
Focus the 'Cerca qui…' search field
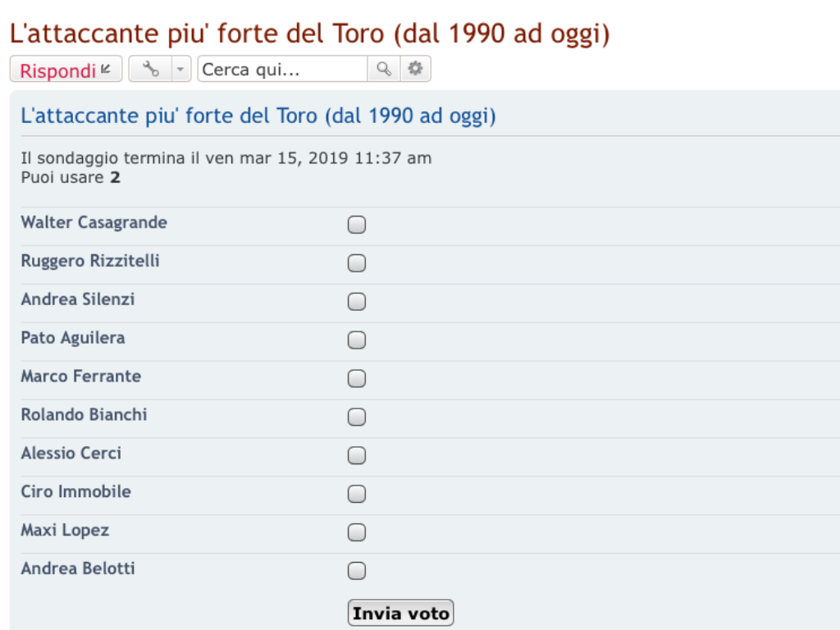pyautogui.click(x=282, y=69)
